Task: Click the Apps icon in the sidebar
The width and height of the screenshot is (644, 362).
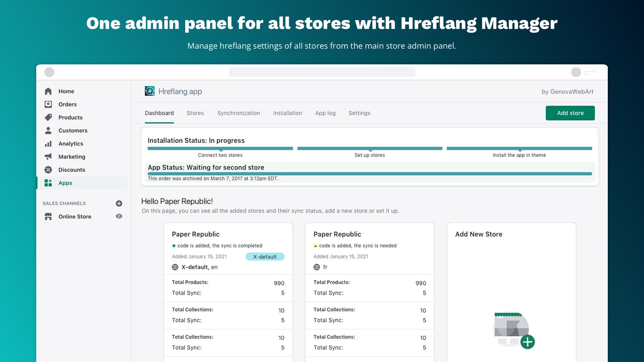Action: (47, 183)
